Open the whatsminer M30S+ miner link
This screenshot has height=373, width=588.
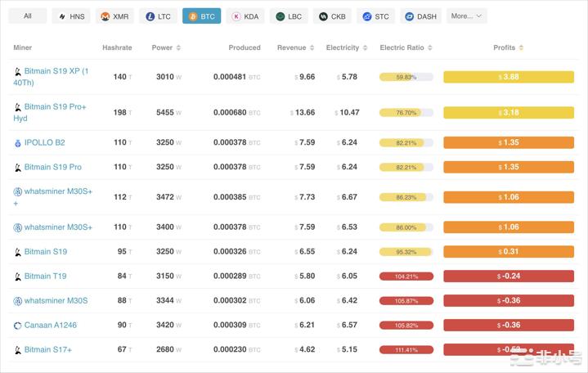coord(58,227)
